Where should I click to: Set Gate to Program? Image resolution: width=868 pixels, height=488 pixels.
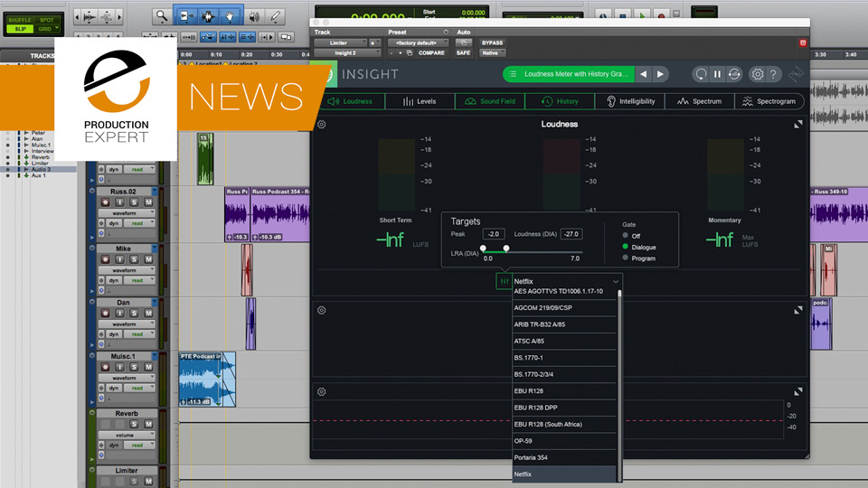pyautogui.click(x=625, y=258)
